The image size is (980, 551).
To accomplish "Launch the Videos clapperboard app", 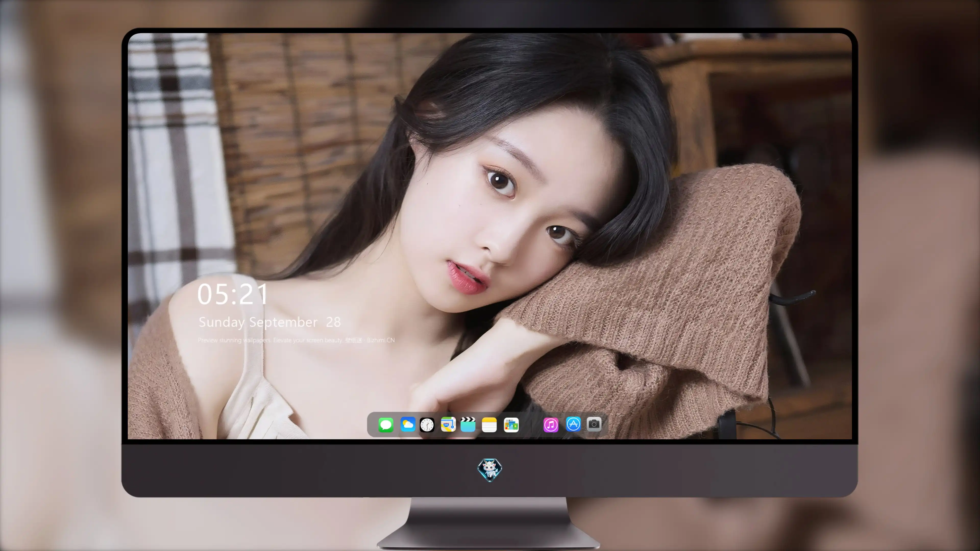I will [468, 424].
